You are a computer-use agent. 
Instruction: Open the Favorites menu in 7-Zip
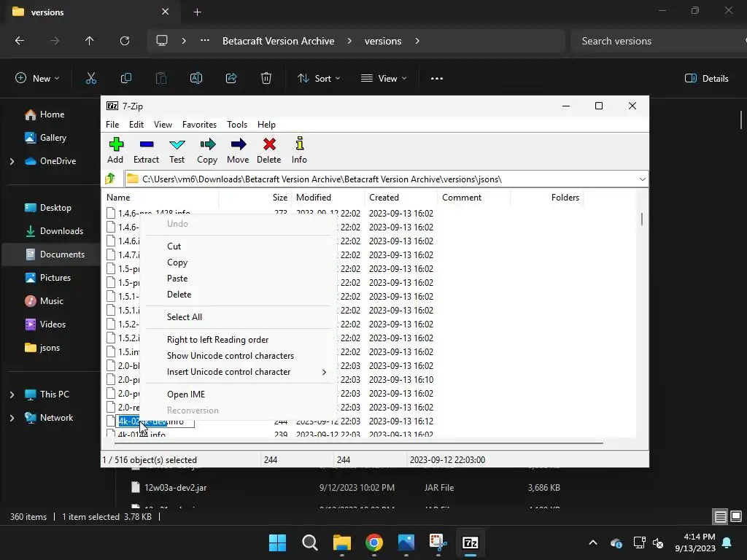[x=199, y=124]
